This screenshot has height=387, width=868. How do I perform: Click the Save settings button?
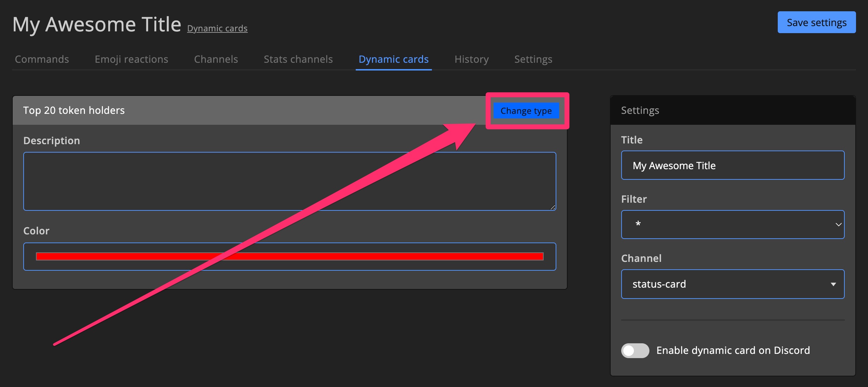[x=816, y=23]
